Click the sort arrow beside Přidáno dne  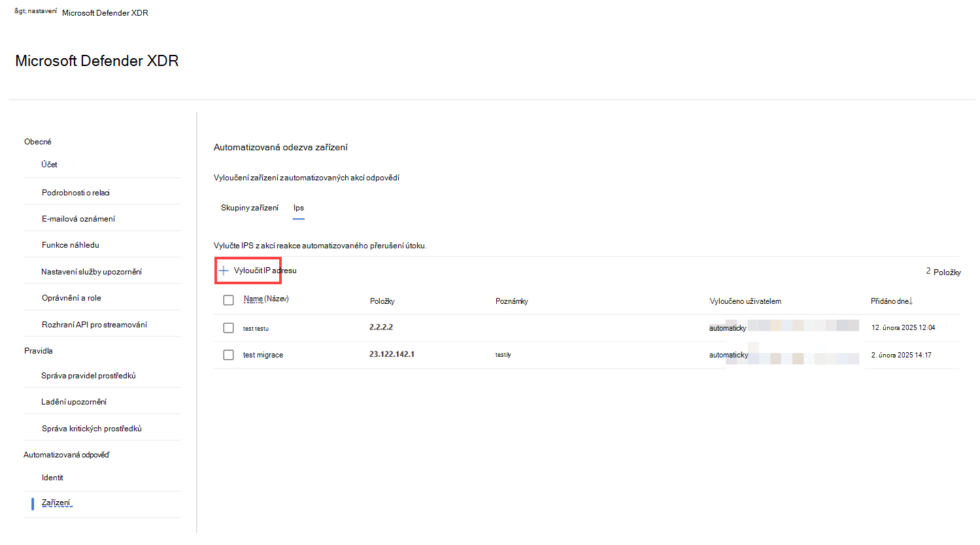click(911, 301)
